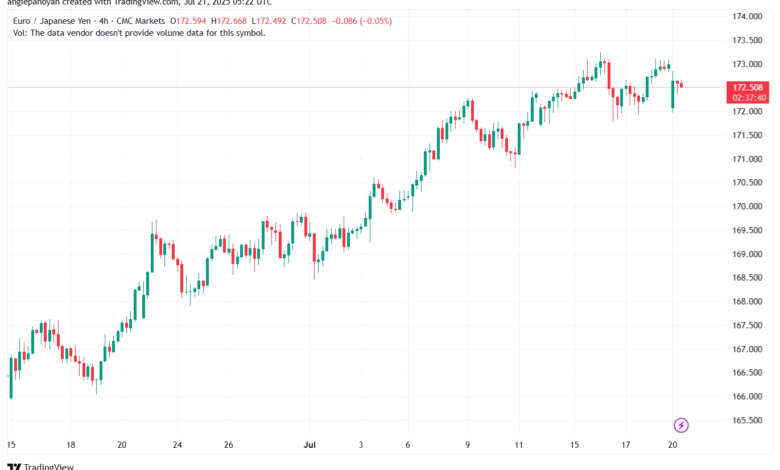Click the 173.000 price axis label
Image resolution: width=780 pixels, height=470 pixels.
pos(747,64)
